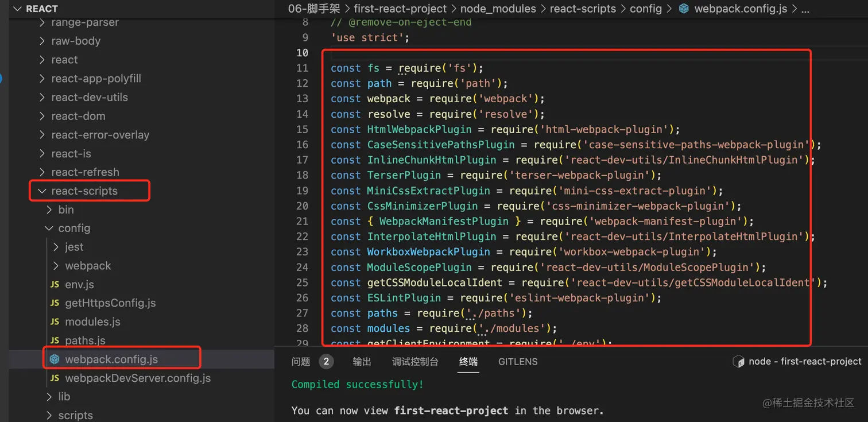Image resolution: width=868 pixels, height=422 pixels.
Task: Click getCSSModuleLocalIdent variable on line 25
Action: tap(435, 282)
